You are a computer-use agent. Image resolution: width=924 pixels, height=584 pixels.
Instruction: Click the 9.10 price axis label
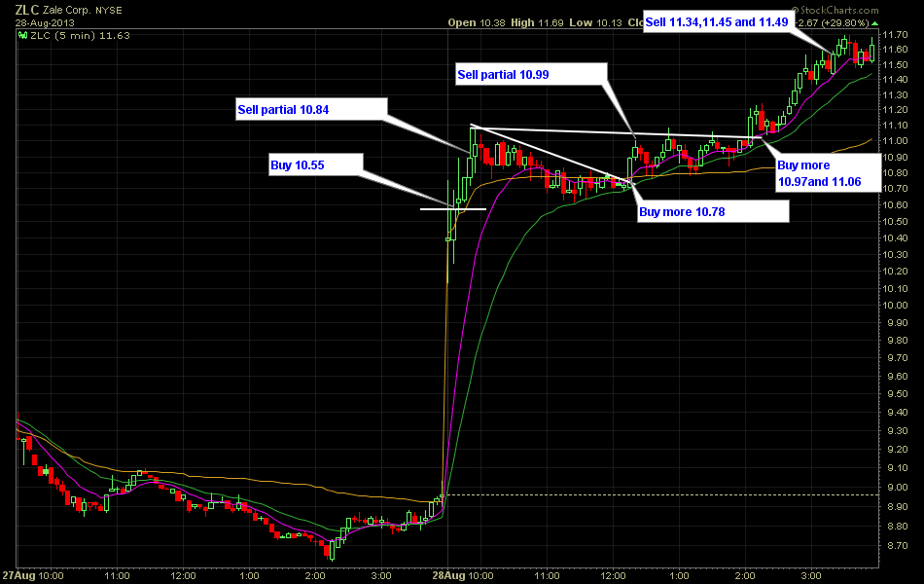click(x=898, y=468)
